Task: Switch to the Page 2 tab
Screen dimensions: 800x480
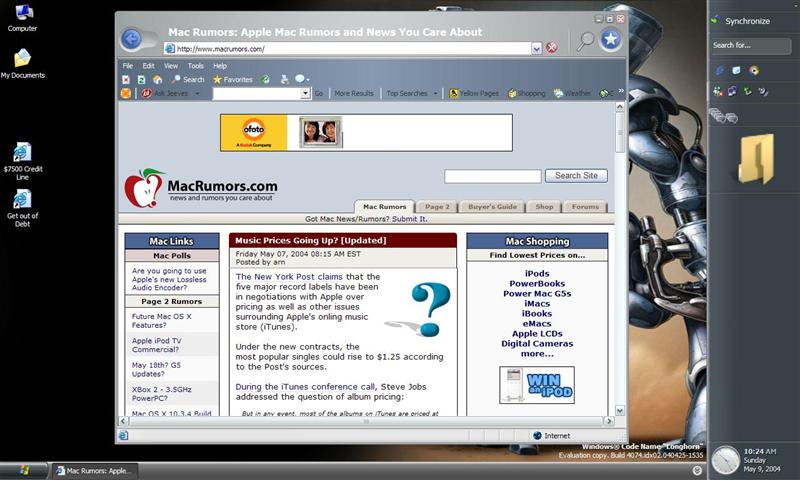Action: click(x=437, y=207)
